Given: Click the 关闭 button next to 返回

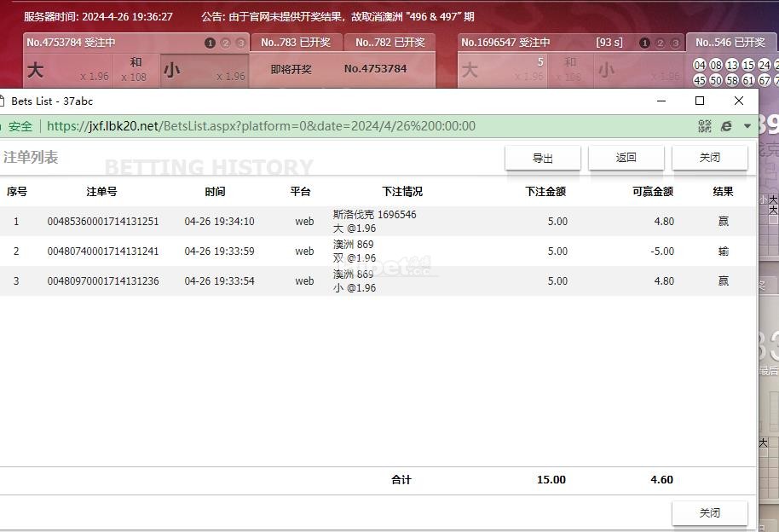Looking at the screenshot, I should pyautogui.click(x=709, y=158).
